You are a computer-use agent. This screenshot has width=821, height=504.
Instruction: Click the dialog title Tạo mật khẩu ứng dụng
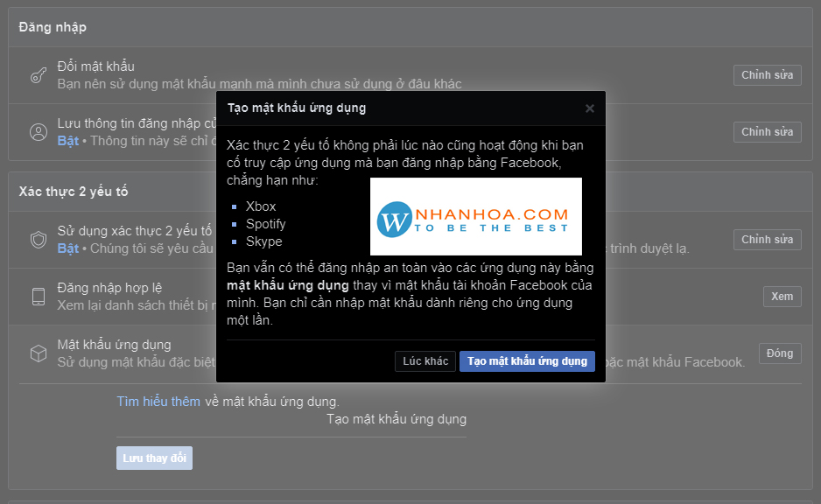click(297, 108)
